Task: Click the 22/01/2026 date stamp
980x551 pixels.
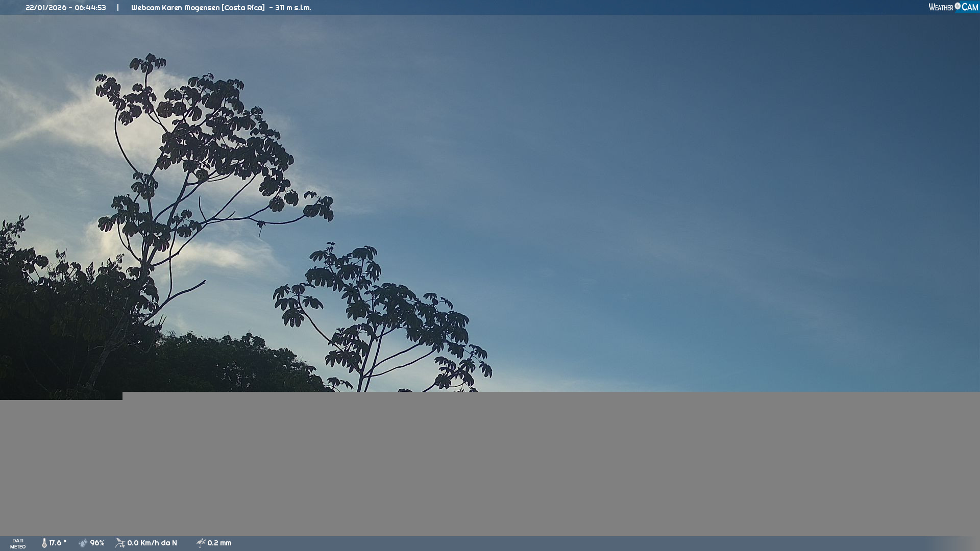Action: pos(45,8)
